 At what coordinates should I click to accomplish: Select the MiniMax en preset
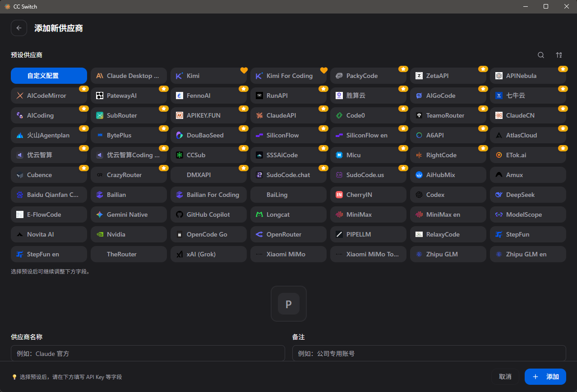click(x=448, y=214)
